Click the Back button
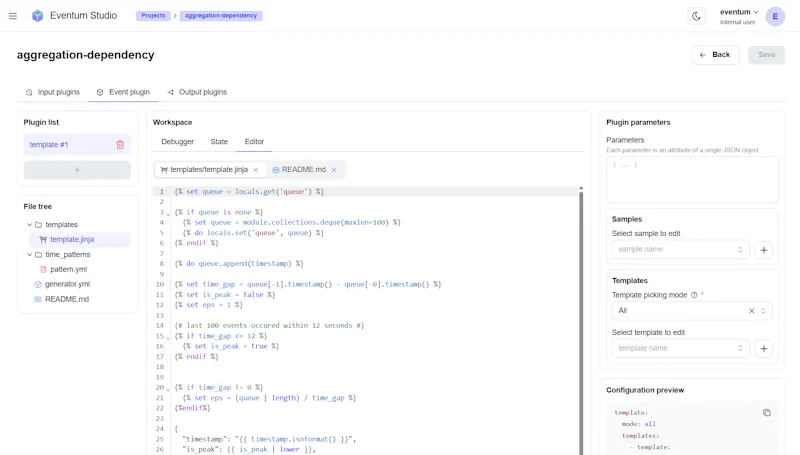The height and width of the screenshot is (455, 800). (715, 55)
